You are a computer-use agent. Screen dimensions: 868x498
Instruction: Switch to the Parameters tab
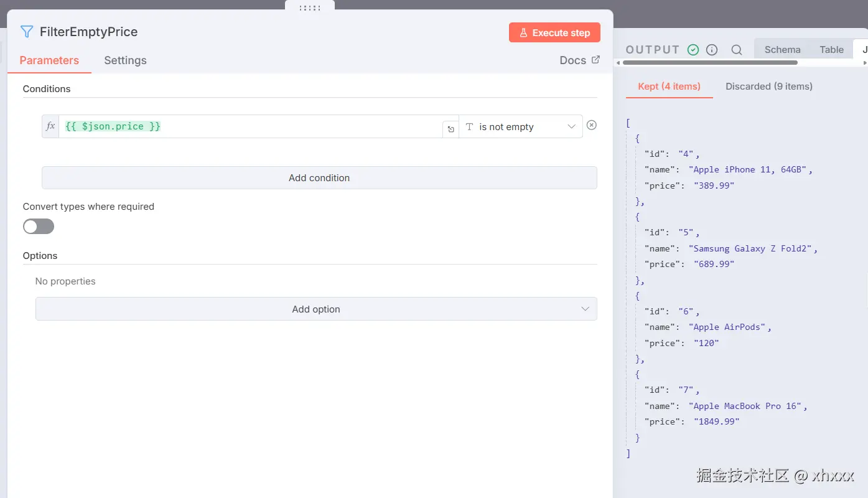coord(49,60)
